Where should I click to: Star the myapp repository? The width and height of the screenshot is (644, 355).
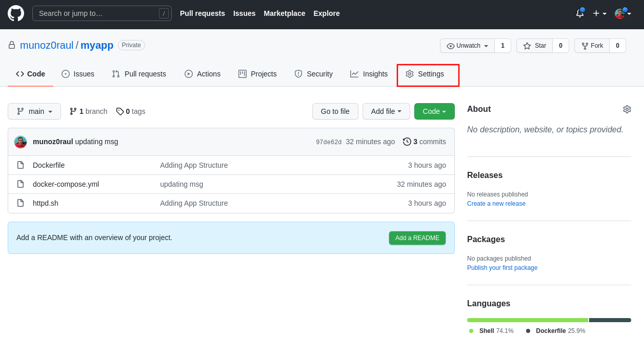pyautogui.click(x=534, y=46)
